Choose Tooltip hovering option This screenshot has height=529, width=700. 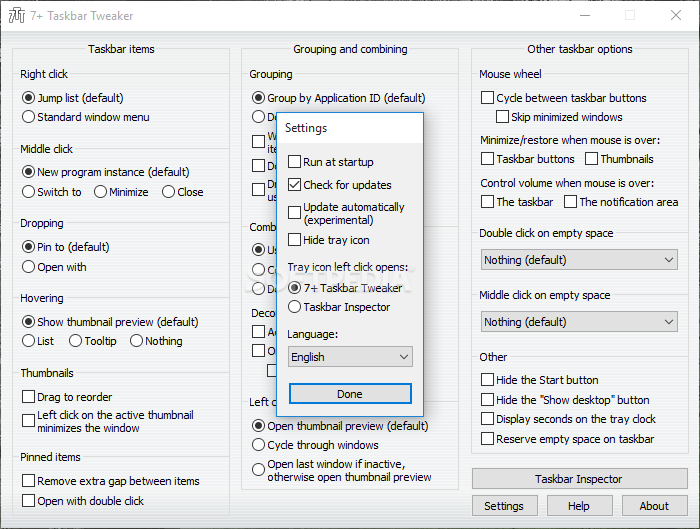[x=75, y=341]
